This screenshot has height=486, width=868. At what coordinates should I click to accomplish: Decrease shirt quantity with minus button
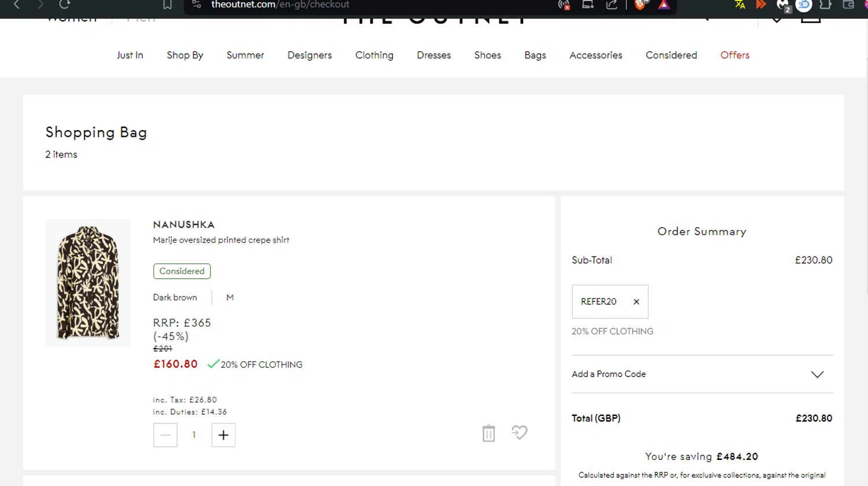[165, 435]
